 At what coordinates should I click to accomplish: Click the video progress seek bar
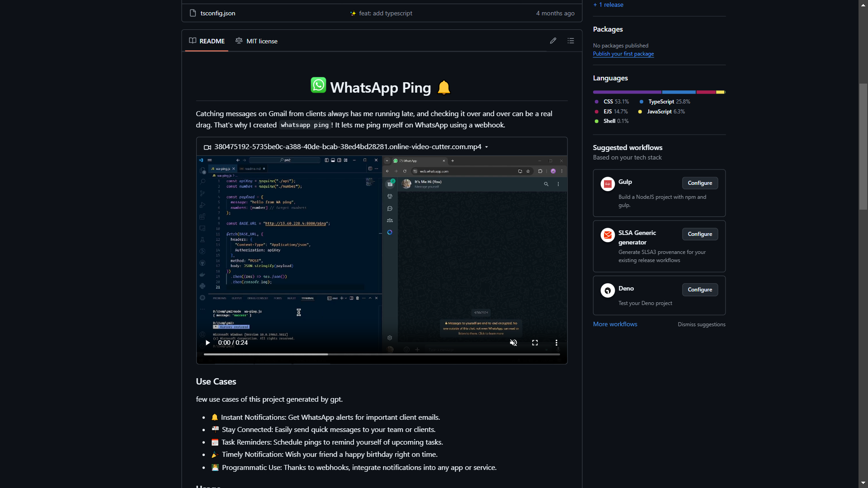coord(382,354)
